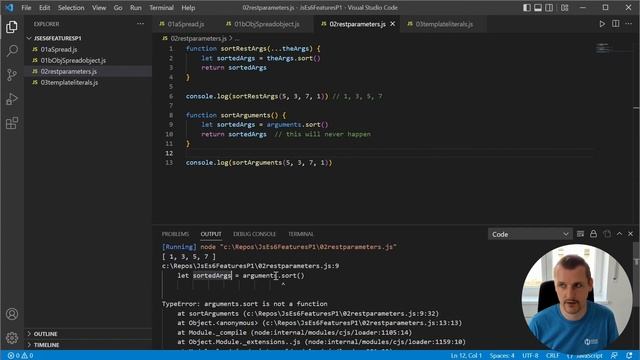Switch to the TERMINAL panel tab
Image resolution: width=640 pixels, height=360 pixels.
pos(300,234)
